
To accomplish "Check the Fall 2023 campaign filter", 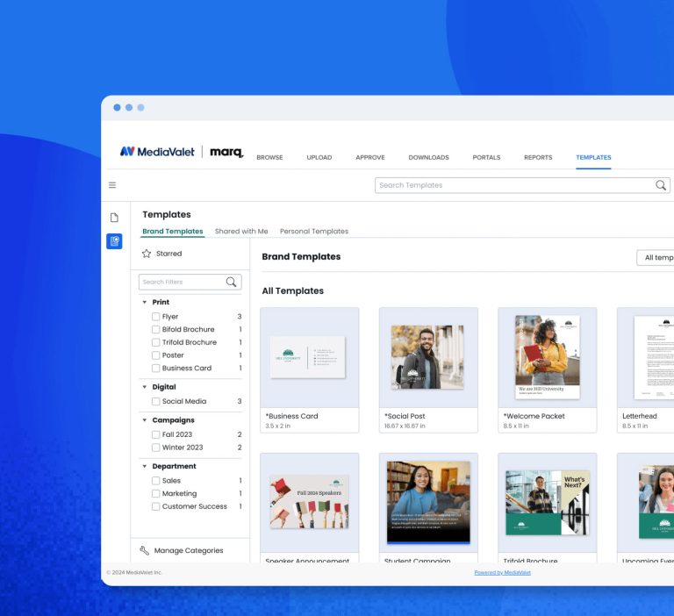I will 155,434.
